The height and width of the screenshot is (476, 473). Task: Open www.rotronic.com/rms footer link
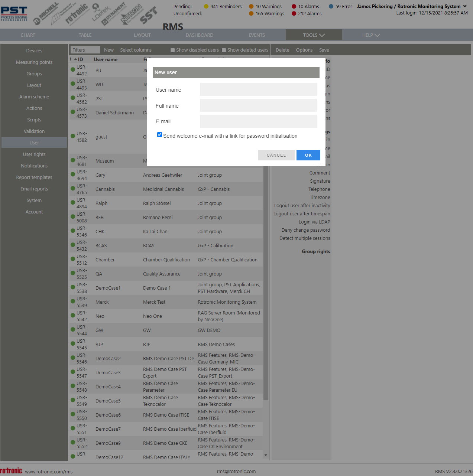tap(49, 472)
